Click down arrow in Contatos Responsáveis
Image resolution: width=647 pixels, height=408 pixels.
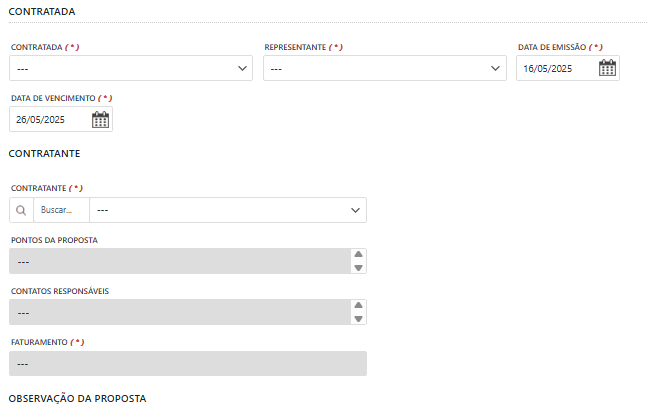(358, 319)
